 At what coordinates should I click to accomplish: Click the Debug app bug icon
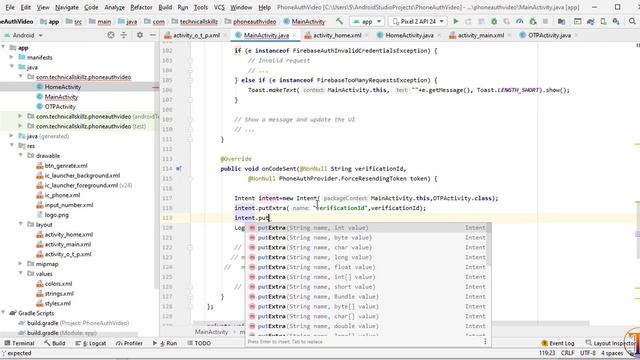pyautogui.click(x=494, y=21)
